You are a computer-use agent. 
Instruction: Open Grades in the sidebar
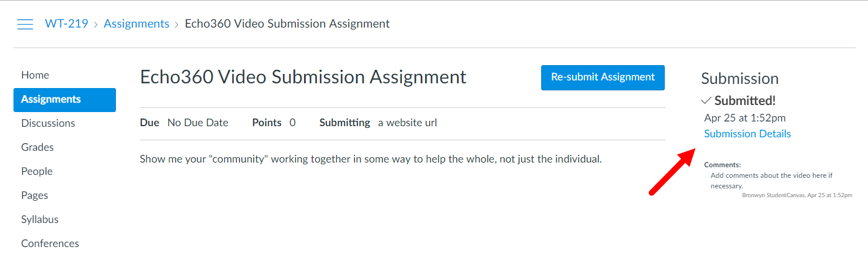coord(37,147)
